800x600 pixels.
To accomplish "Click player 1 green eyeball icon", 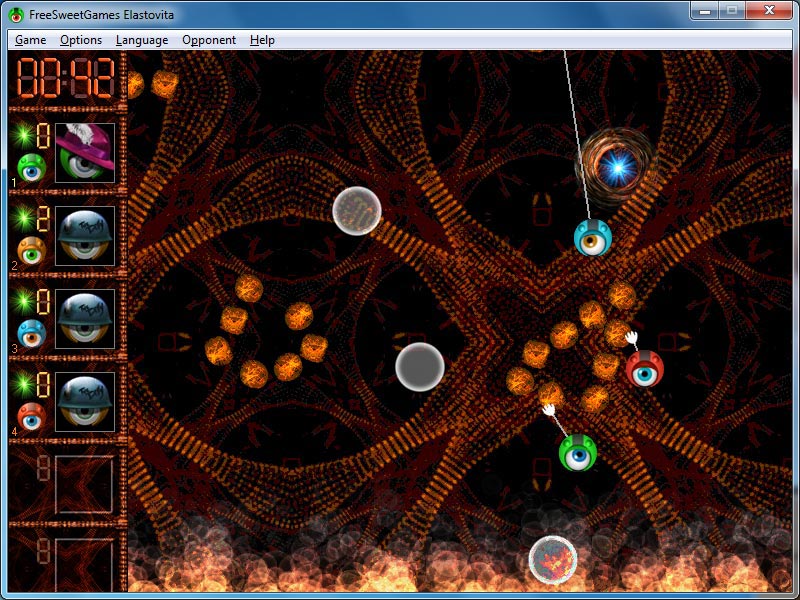I will click(x=32, y=168).
